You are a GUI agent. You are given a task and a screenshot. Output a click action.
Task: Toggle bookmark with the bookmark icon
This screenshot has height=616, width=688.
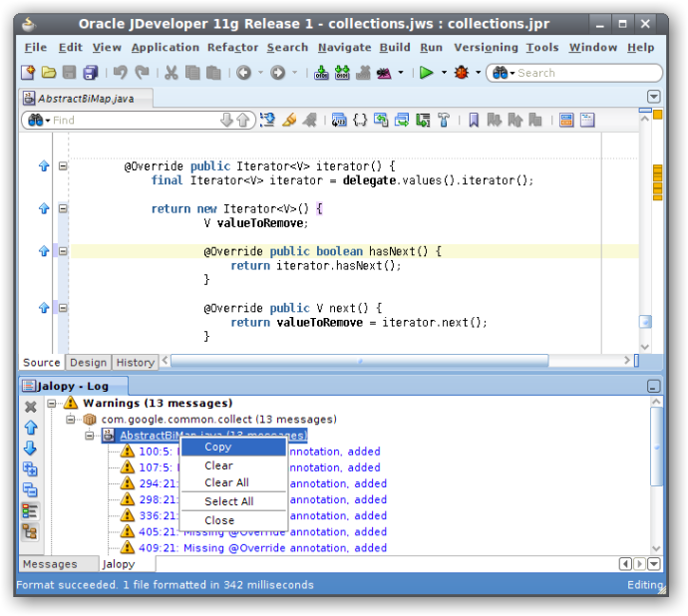pos(474,120)
